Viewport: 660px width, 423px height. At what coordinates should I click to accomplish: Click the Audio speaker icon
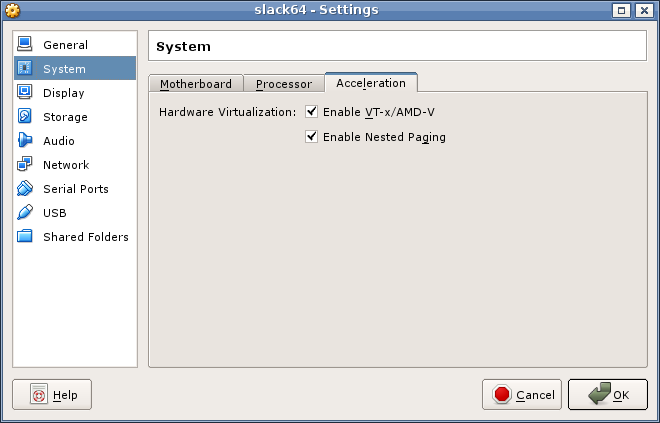pos(25,141)
